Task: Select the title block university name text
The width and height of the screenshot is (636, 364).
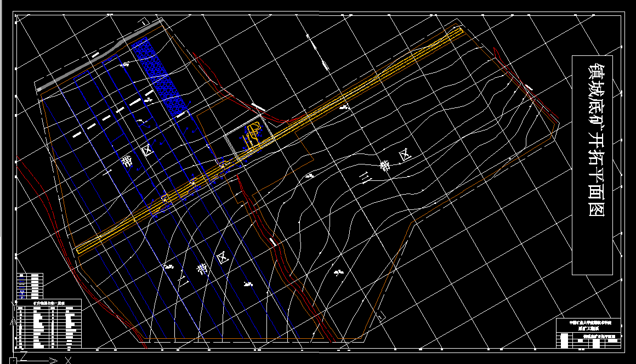Action: coord(589,323)
